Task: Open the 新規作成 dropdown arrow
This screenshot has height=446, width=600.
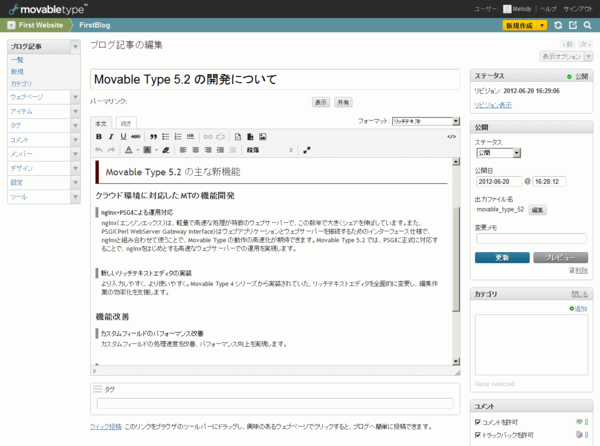Action: tap(542, 26)
